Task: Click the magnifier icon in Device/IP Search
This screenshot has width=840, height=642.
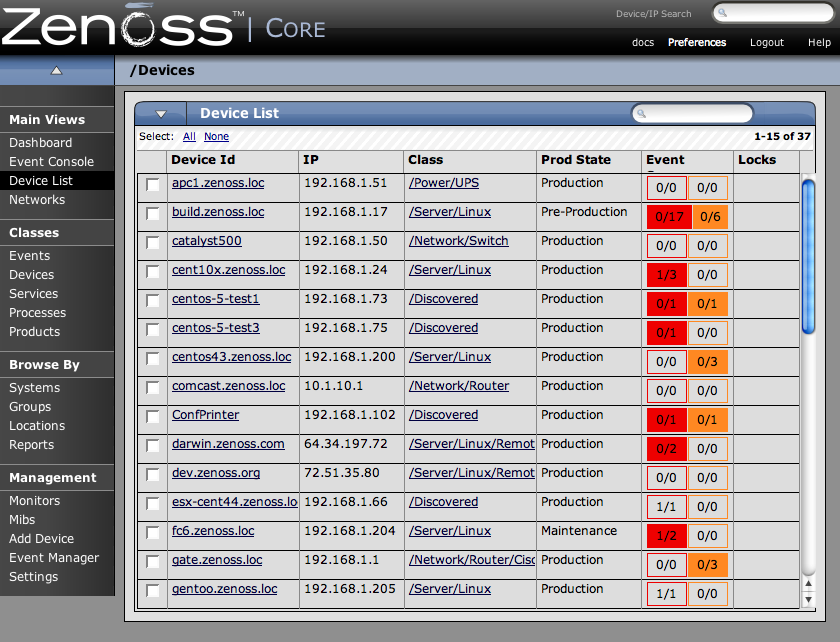Action: tap(723, 13)
